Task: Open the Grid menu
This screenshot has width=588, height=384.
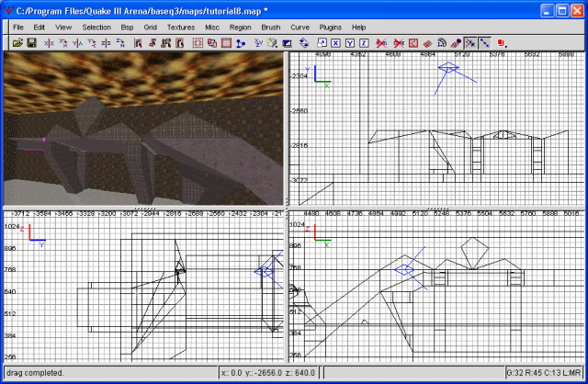Action: click(x=150, y=28)
